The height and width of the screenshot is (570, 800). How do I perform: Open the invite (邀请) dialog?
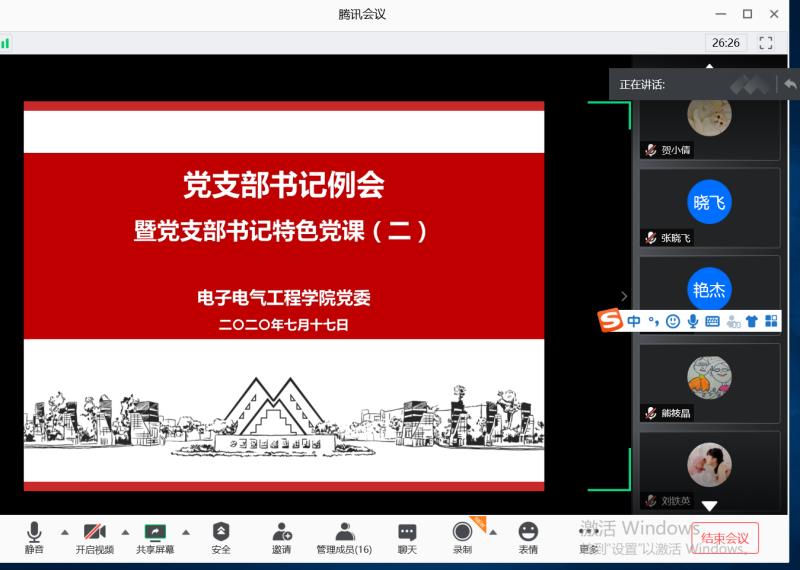pos(282,537)
